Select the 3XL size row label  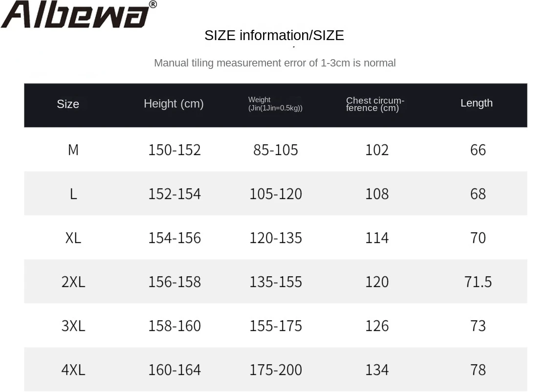73,326
